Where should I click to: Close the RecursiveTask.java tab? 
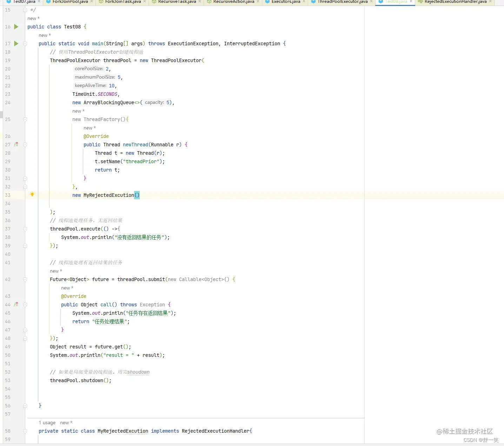[200, 2]
